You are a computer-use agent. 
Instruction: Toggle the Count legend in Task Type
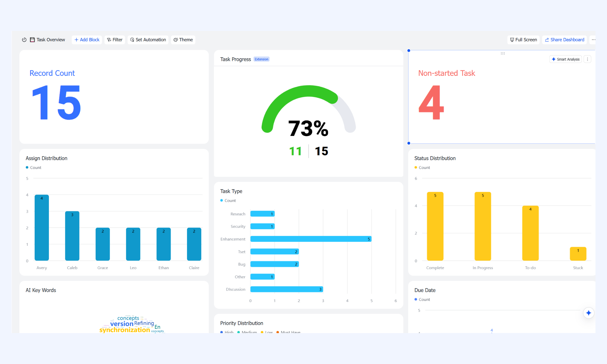228,201
